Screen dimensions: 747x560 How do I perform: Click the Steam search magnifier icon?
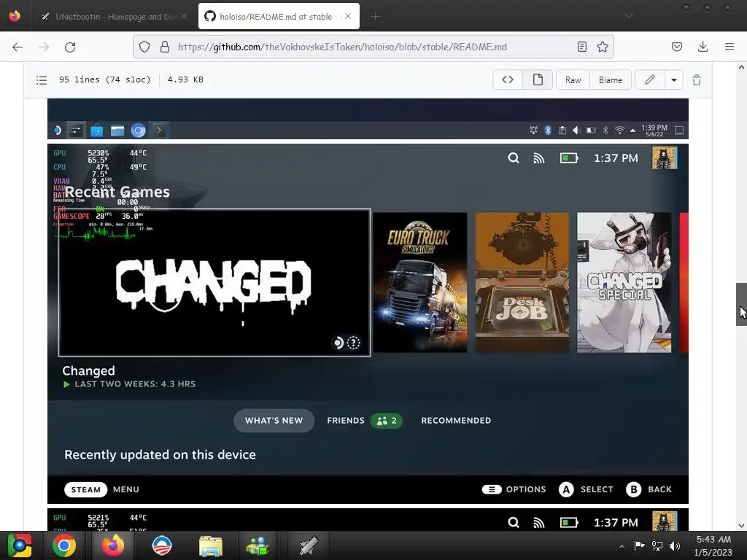(x=513, y=158)
